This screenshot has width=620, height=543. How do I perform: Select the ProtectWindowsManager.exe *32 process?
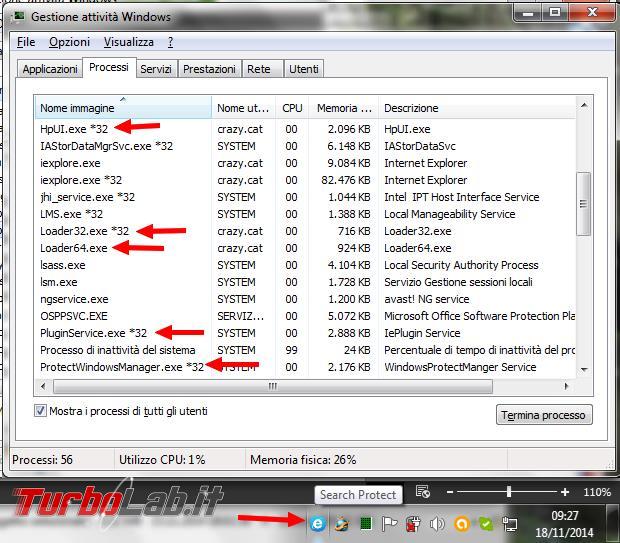pos(305,367)
